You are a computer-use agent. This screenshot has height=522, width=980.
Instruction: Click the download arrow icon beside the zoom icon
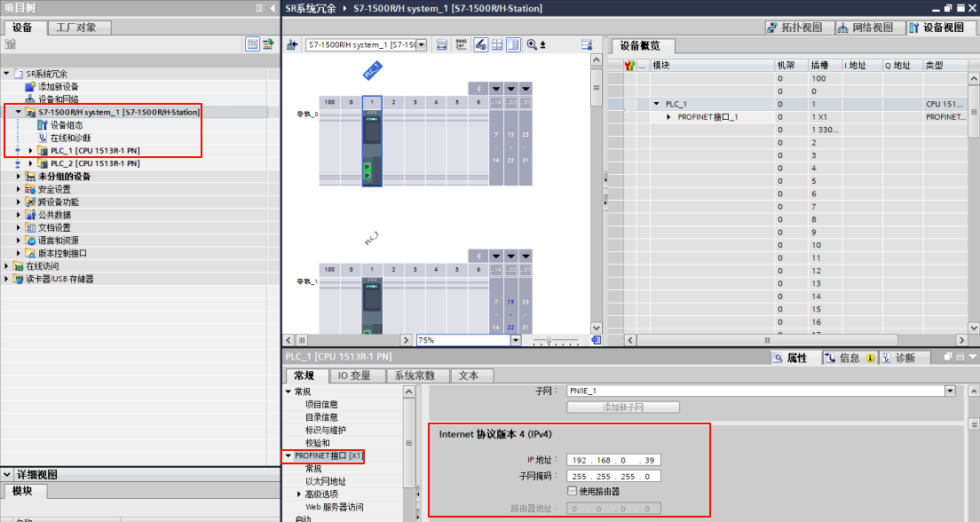[x=542, y=44]
